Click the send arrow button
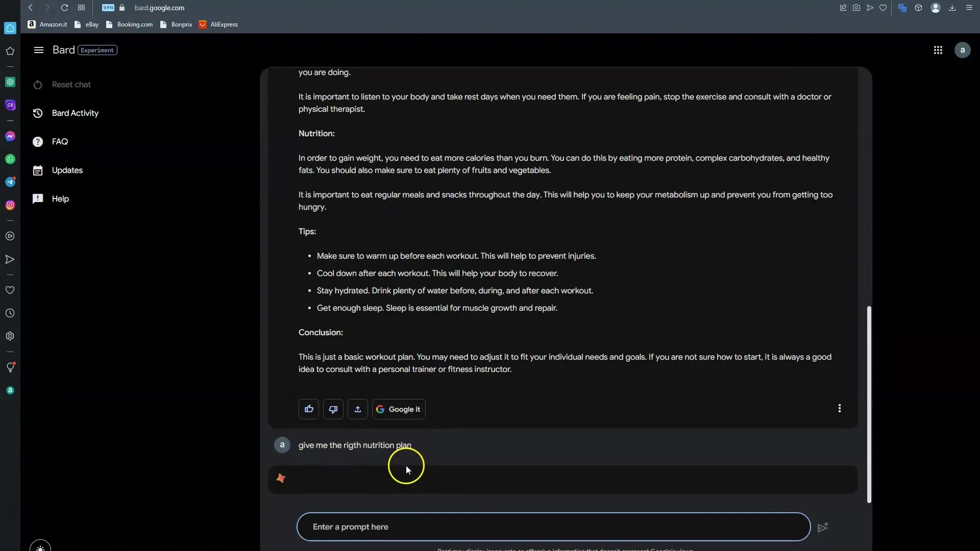The width and height of the screenshot is (980, 551). click(822, 526)
